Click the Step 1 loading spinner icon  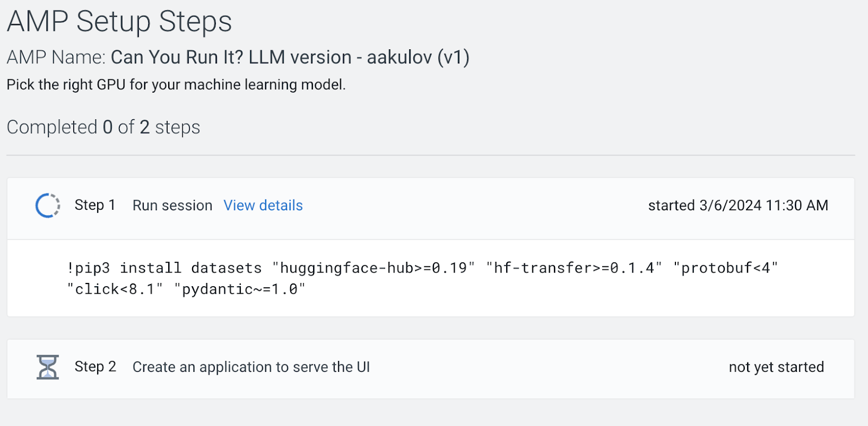[48, 205]
